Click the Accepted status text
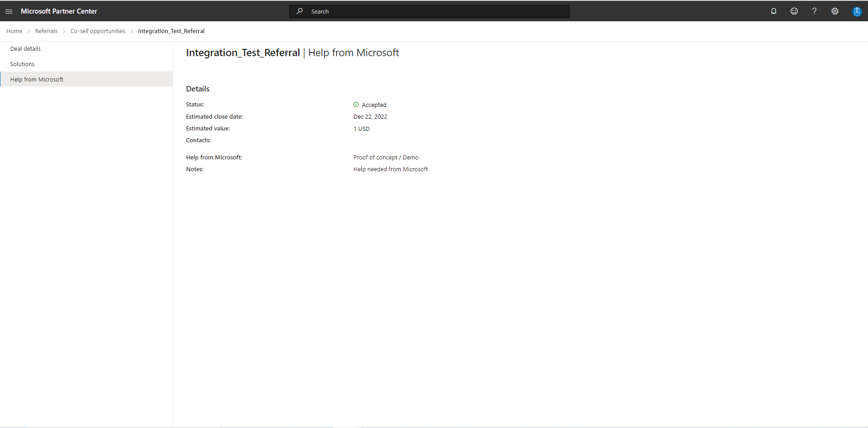 [x=374, y=105]
